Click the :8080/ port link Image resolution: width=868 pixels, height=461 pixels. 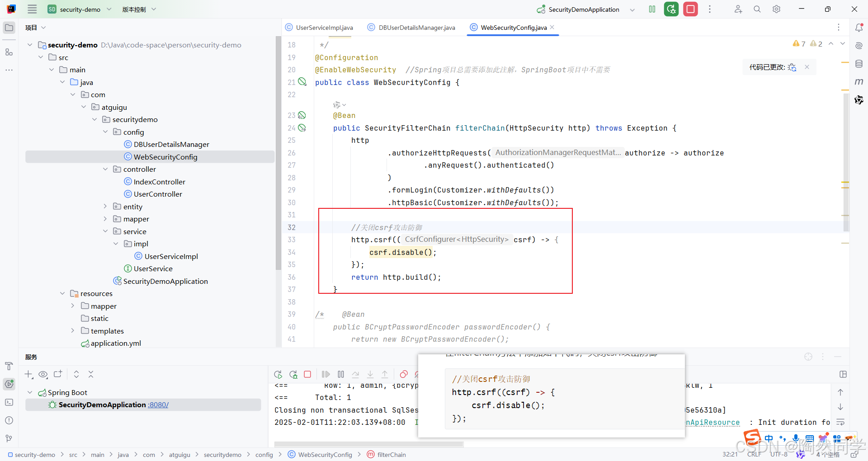pos(157,405)
